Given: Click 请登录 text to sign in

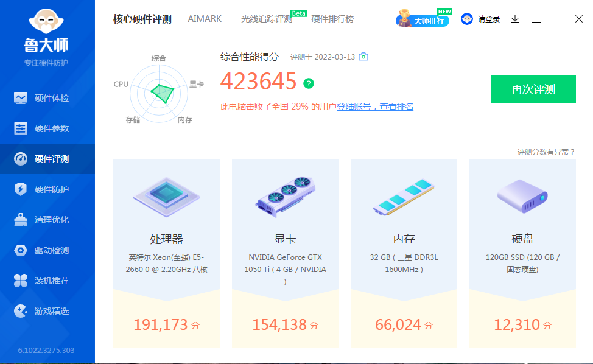Looking at the screenshot, I should point(489,19).
